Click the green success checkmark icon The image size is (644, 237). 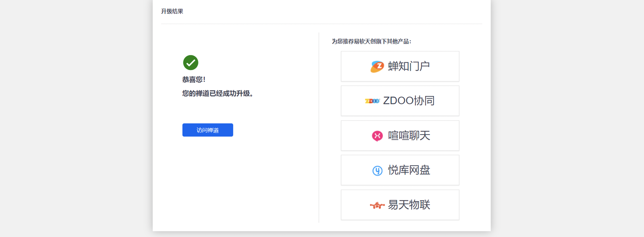[191, 63]
